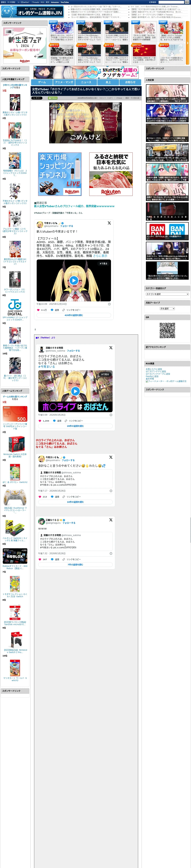Follow @shinsou_sukima via フォローする
191x868 pixels.
click(73, 351)
